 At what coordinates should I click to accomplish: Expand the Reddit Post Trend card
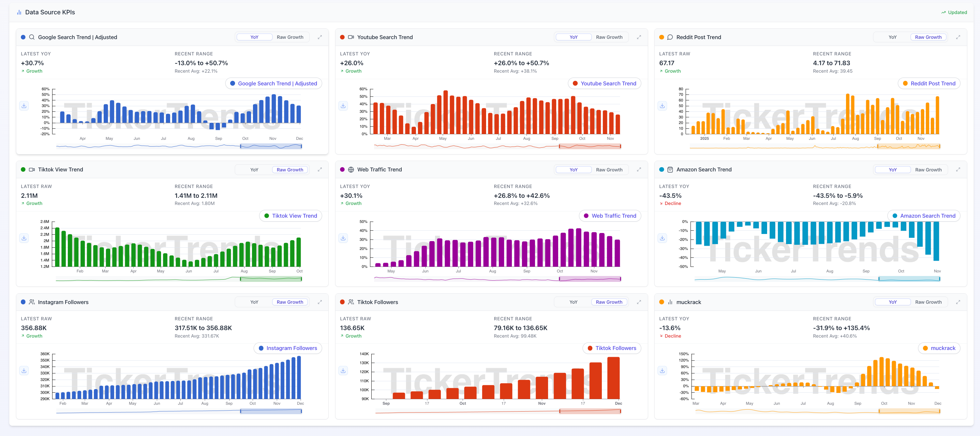pos(958,37)
